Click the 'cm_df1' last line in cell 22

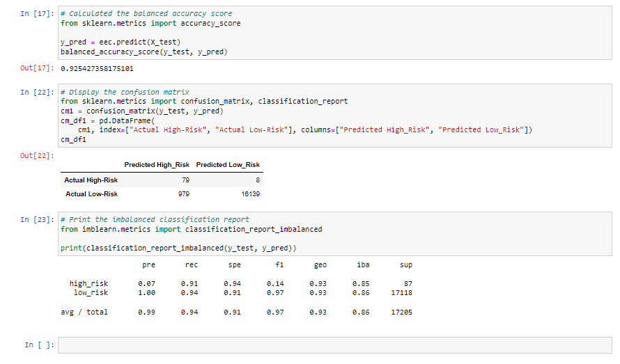(x=73, y=139)
